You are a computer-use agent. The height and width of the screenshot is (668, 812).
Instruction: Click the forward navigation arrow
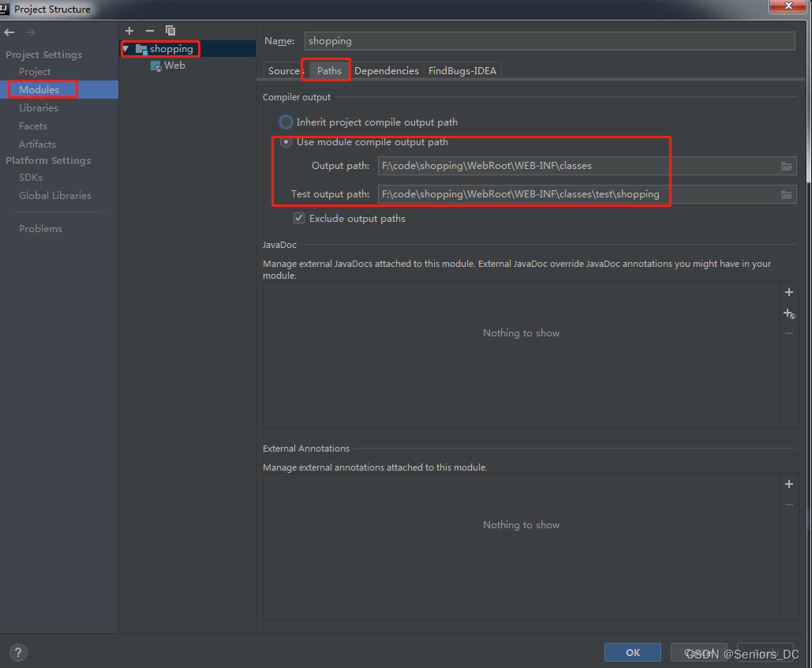(30, 32)
